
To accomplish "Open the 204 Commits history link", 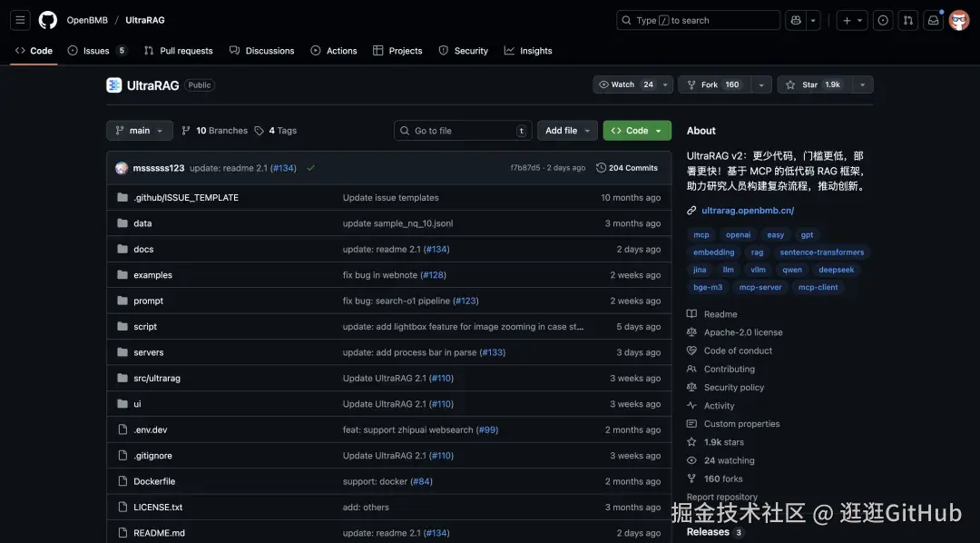I will [627, 168].
